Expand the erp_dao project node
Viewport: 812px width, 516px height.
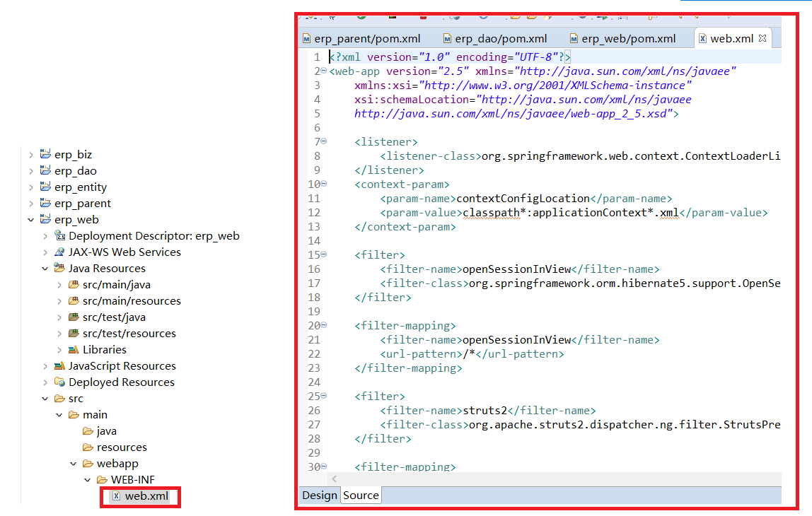31,171
